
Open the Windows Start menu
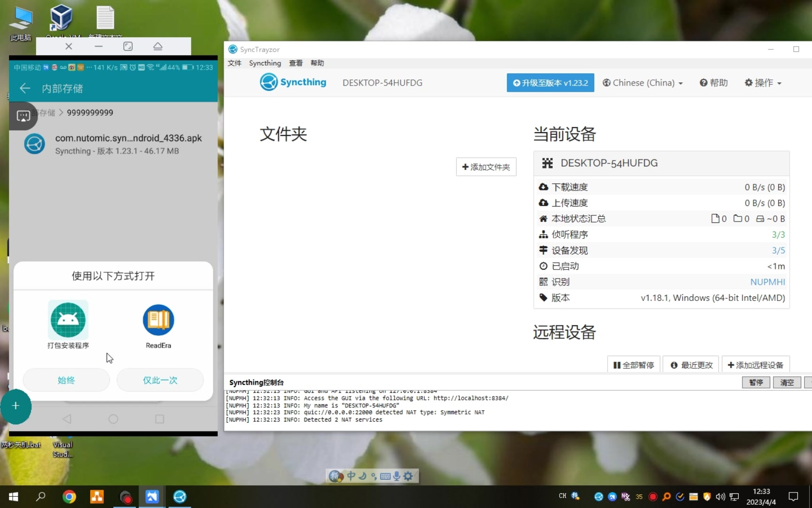click(14, 497)
